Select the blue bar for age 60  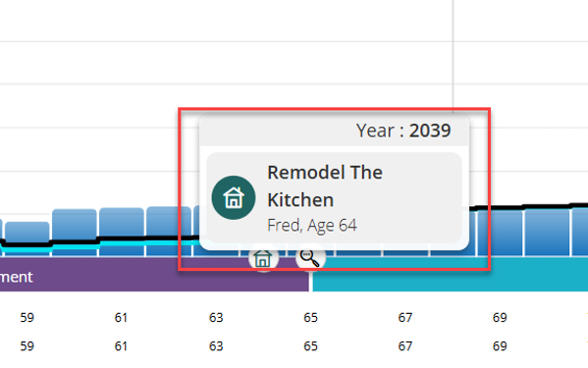tap(75, 233)
